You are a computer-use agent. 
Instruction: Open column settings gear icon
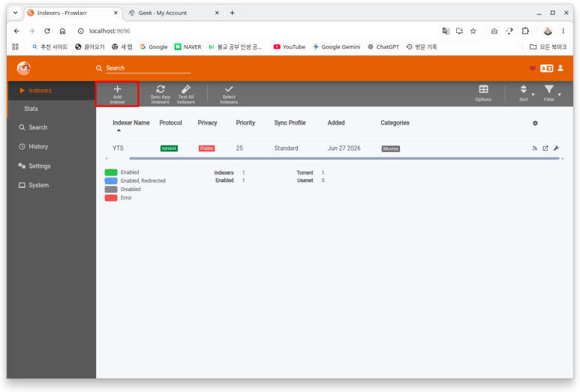click(x=535, y=123)
